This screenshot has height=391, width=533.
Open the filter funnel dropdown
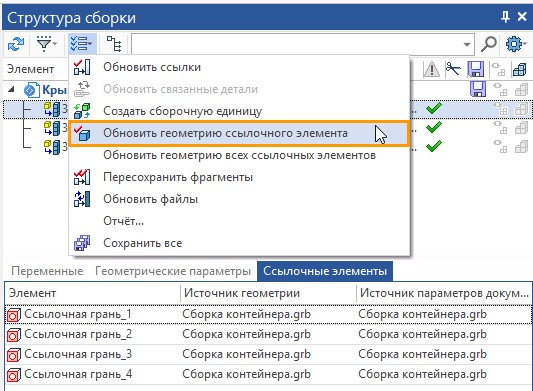(47, 44)
